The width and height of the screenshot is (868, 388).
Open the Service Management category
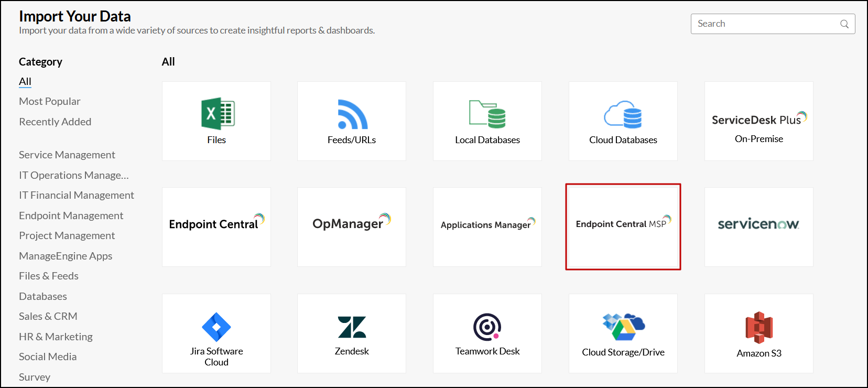point(67,155)
